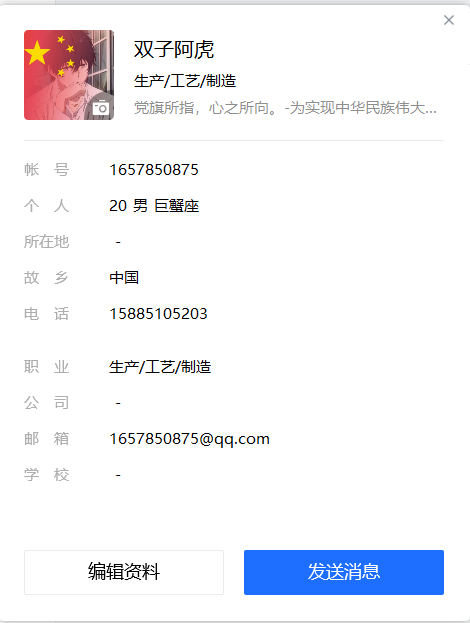The image size is (470, 623).
Task: Click the 职业 value 生产/工艺/制造
Action: pyautogui.click(x=160, y=367)
